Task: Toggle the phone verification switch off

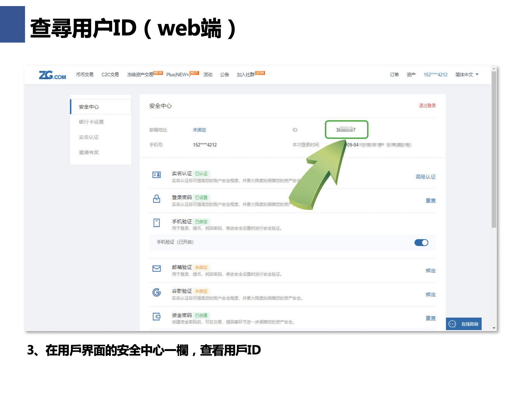Action: pos(421,243)
